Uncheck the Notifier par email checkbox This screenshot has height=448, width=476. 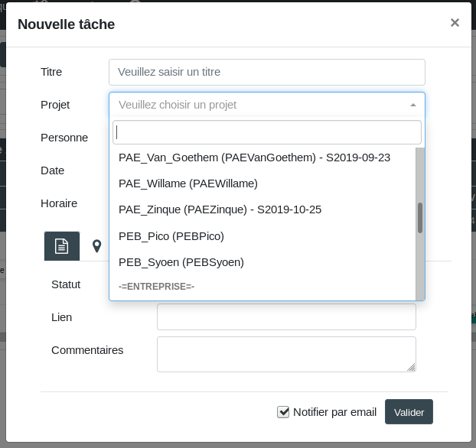pos(283,412)
